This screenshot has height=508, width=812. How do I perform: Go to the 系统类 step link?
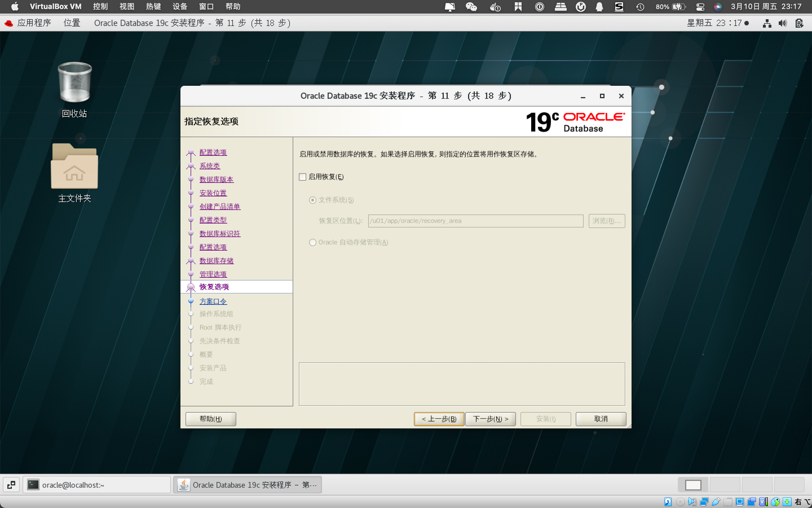[x=210, y=166]
